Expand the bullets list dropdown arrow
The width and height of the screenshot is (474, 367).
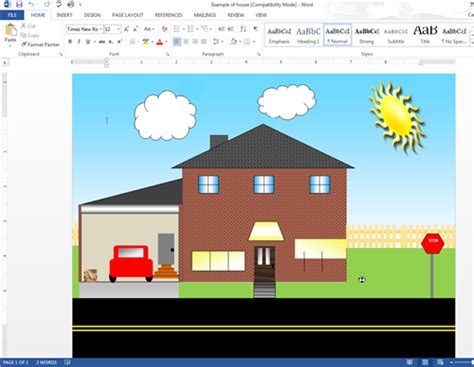click(183, 29)
